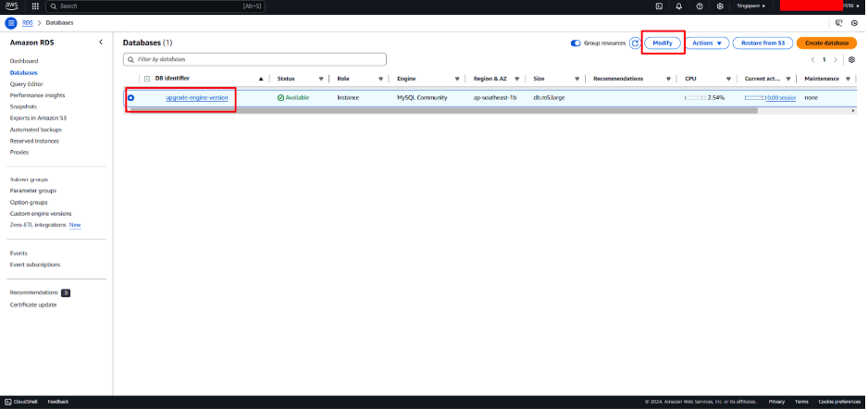Turn off Group resources toggle

click(576, 43)
